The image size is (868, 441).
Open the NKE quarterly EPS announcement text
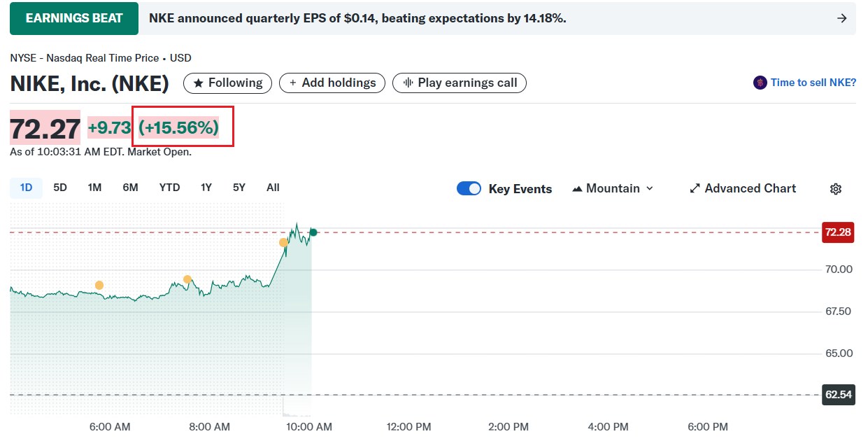(357, 18)
